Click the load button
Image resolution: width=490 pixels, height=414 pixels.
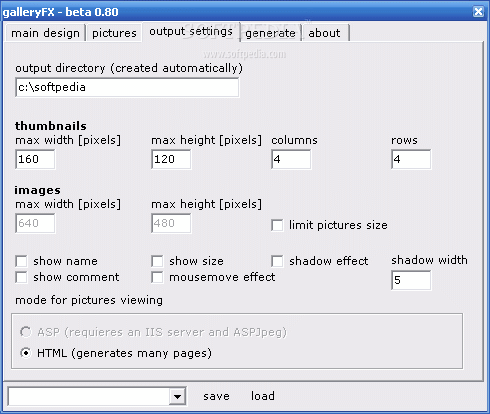click(x=263, y=396)
